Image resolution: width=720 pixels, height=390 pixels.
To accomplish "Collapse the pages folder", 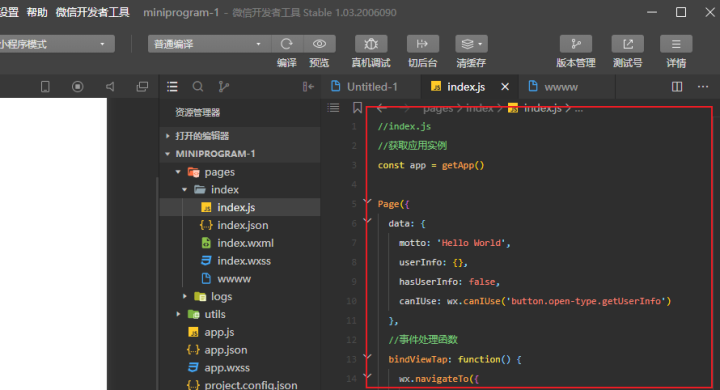I will coord(178,172).
